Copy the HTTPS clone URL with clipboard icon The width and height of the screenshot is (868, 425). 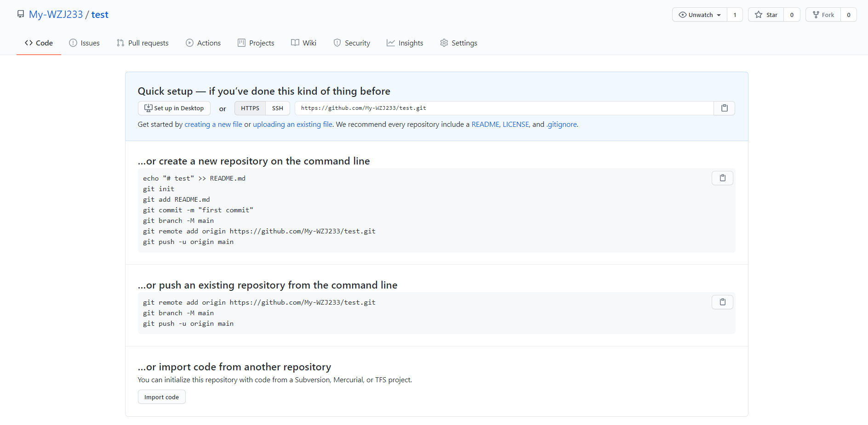[x=724, y=108]
